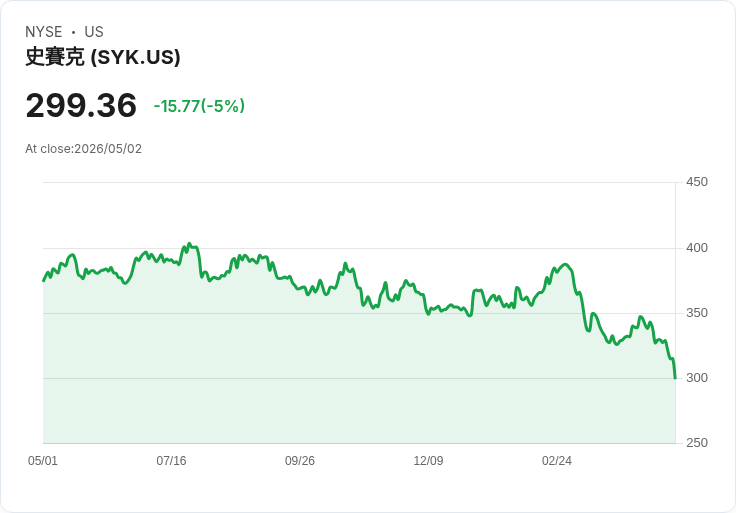This screenshot has height=513, width=736.
Task: Click the price change -15.77(-5%)
Action: click(199, 106)
